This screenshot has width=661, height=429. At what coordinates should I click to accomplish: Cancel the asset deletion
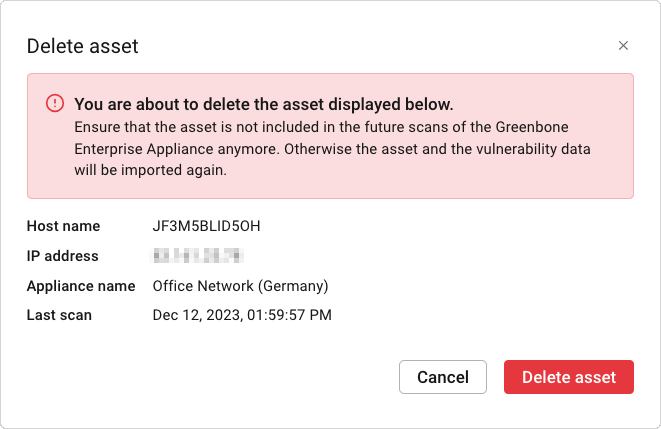pos(443,377)
